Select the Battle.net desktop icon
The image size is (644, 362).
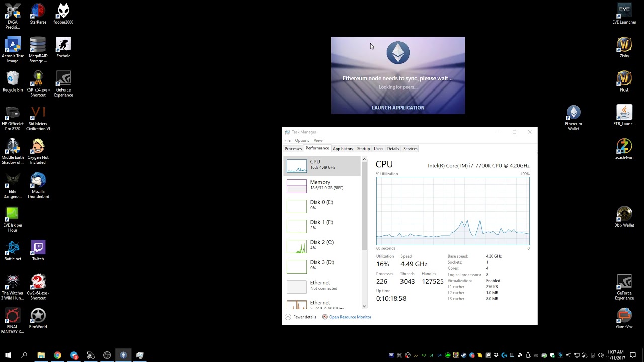tap(13, 251)
